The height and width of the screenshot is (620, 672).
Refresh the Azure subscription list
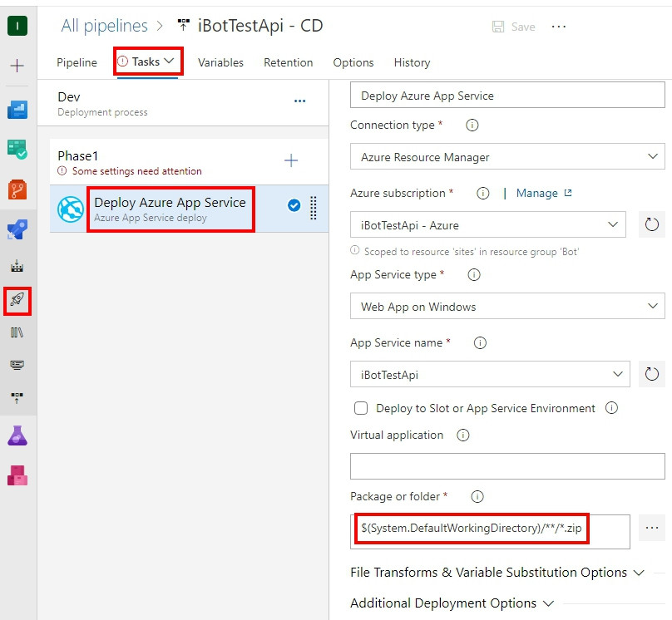tap(651, 224)
